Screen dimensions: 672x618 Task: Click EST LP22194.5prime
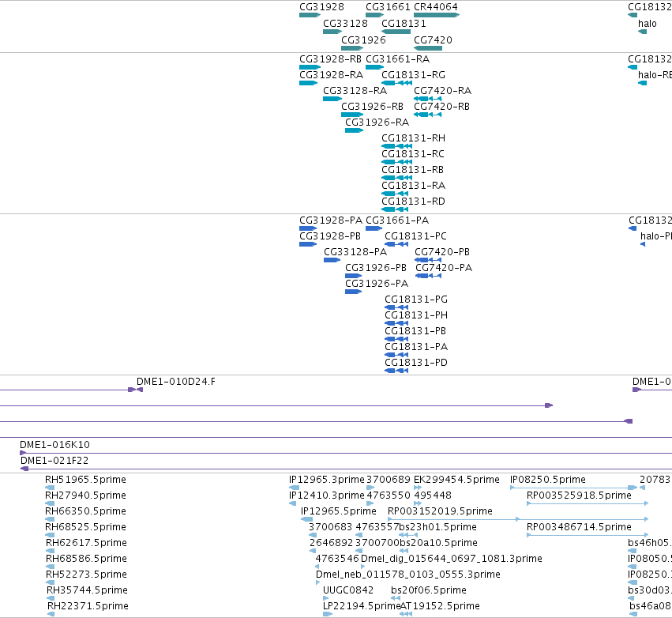(328, 614)
